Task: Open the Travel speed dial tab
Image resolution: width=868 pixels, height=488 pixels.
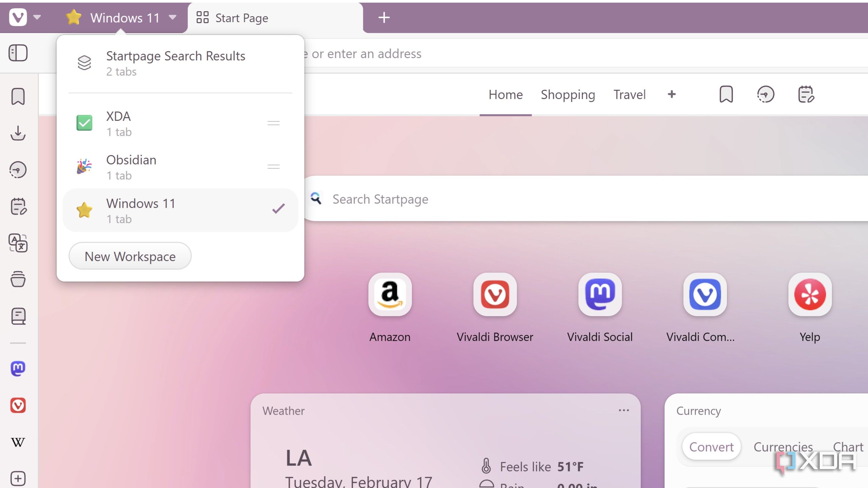Action: click(629, 95)
